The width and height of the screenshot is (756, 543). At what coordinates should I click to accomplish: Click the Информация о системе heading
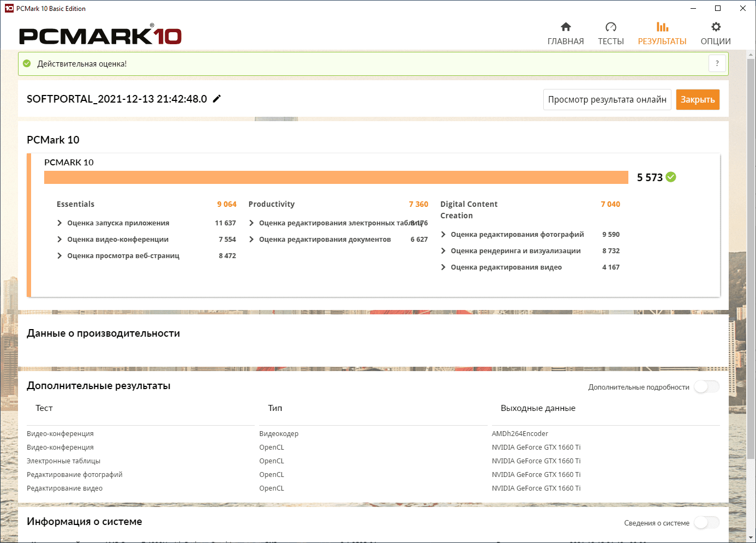(x=84, y=522)
